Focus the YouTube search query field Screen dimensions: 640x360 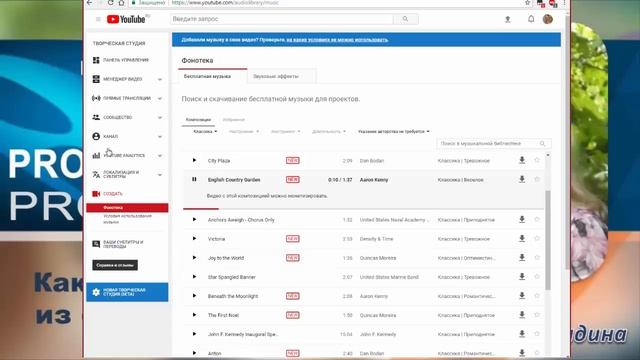(x=282, y=19)
